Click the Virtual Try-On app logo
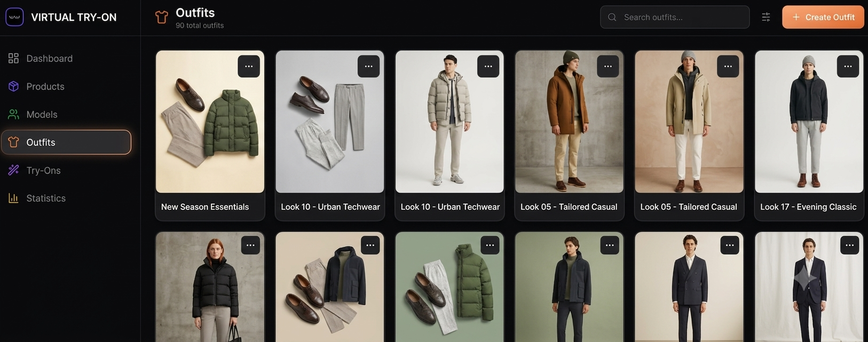 pos(14,17)
